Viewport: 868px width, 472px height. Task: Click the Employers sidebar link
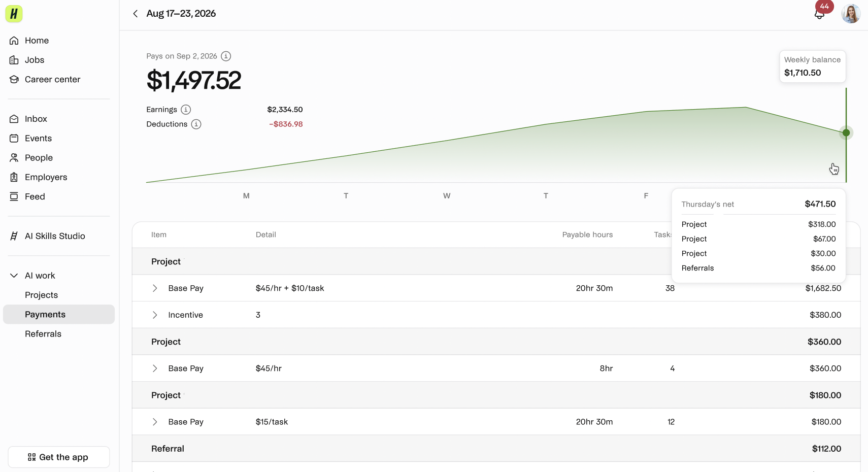coord(46,177)
